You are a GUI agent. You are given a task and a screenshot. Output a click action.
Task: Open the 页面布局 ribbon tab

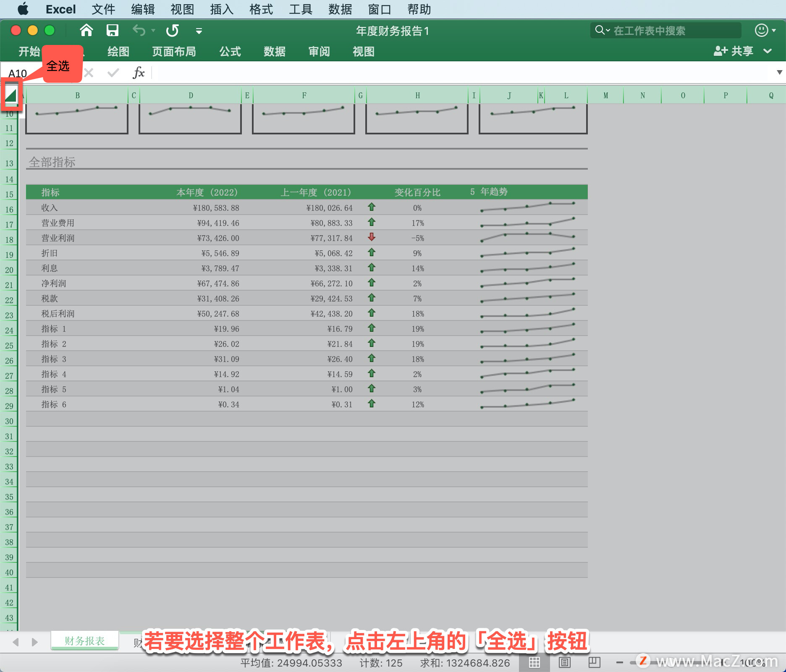click(x=174, y=52)
